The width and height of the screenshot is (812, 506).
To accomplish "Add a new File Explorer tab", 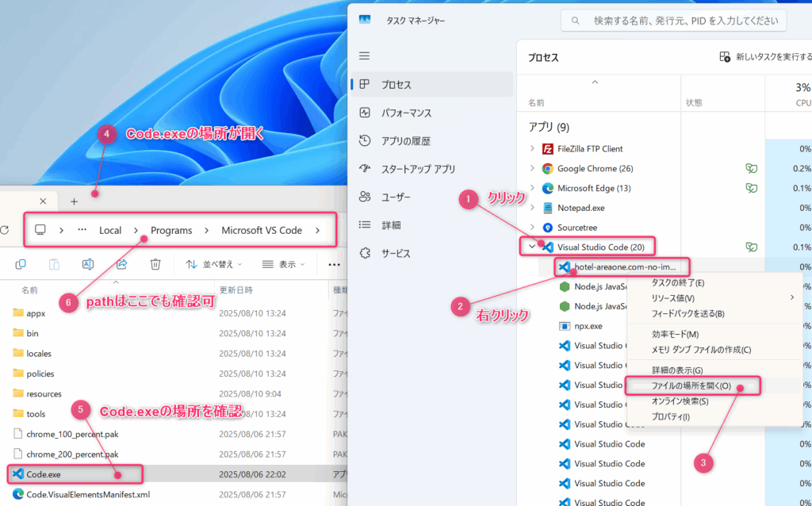I will tap(74, 201).
